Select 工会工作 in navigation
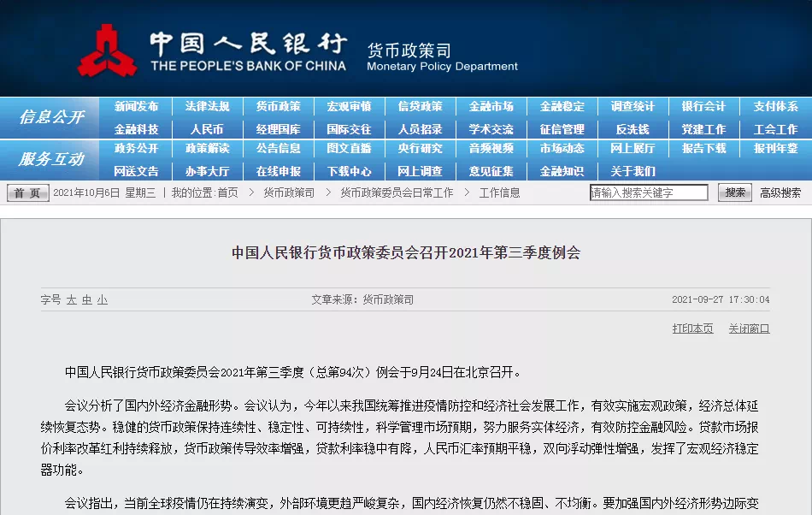The image size is (812, 515). coord(775,129)
